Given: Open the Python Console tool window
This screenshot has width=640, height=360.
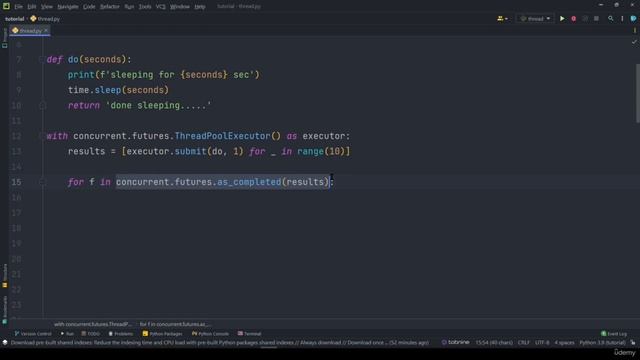Looking at the screenshot, I should tap(210, 334).
